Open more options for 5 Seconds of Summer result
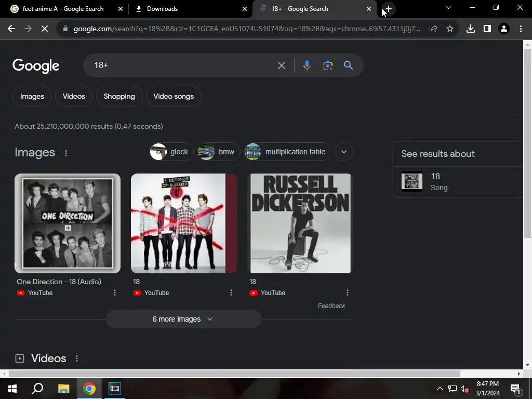 pyautogui.click(x=231, y=292)
